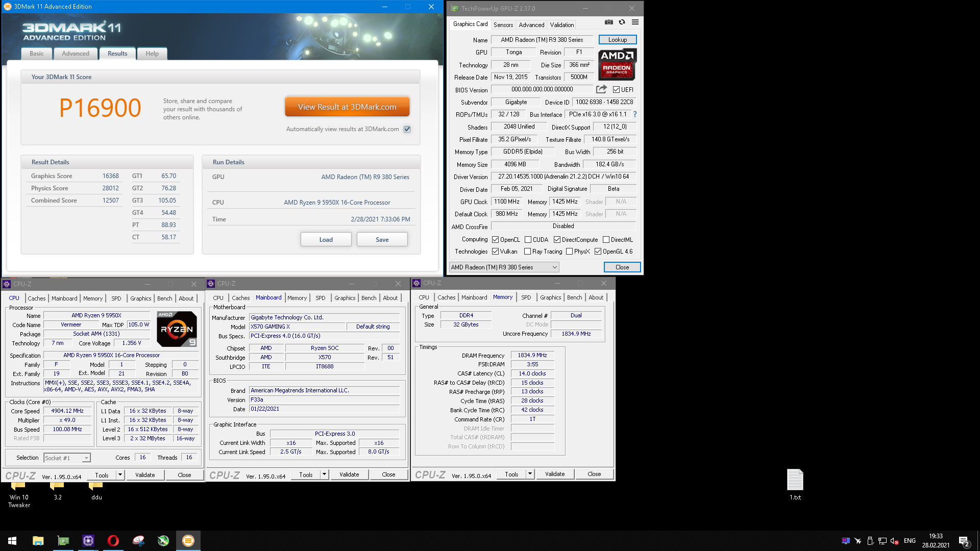Viewport: 980px width, 551px height.
Task: Open the Basic tab in 3DMark 11
Action: point(37,54)
